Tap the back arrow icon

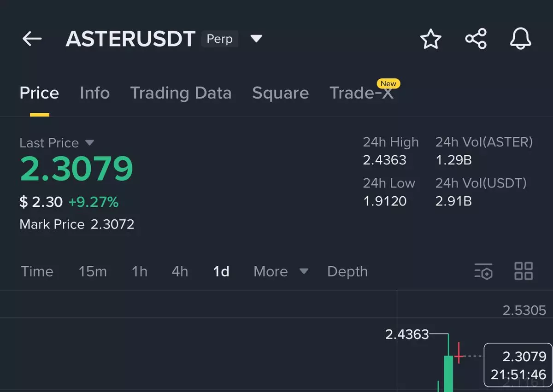point(32,39)
